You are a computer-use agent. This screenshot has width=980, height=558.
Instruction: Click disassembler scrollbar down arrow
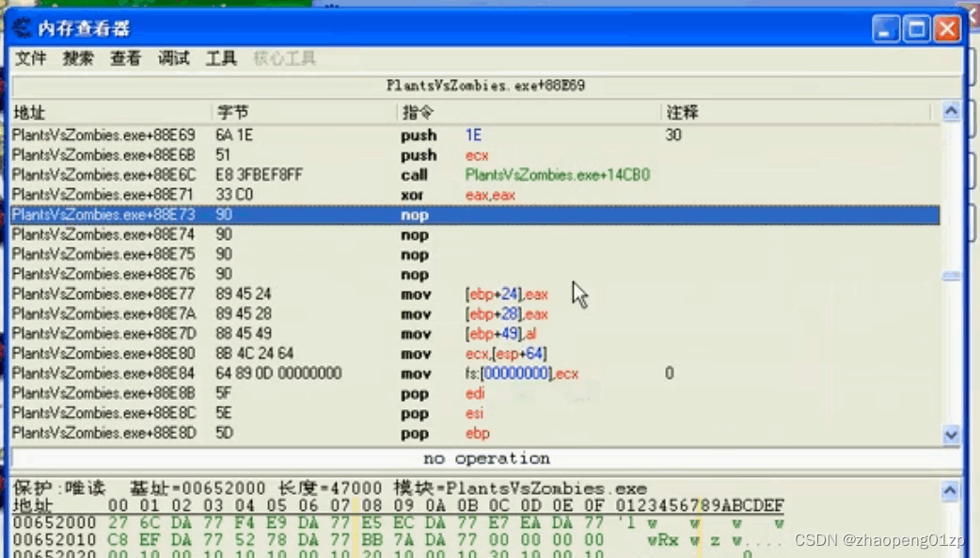pyautogui.click(x=951, y=435)
